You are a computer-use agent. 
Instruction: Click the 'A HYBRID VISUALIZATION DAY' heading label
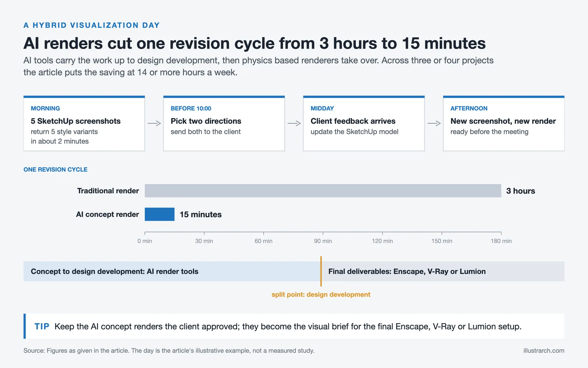[x=92, y=25]
